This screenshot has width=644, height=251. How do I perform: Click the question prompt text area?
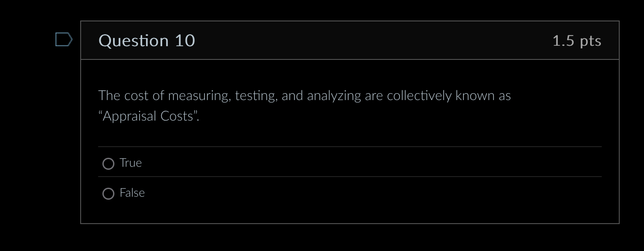[304, 104]
